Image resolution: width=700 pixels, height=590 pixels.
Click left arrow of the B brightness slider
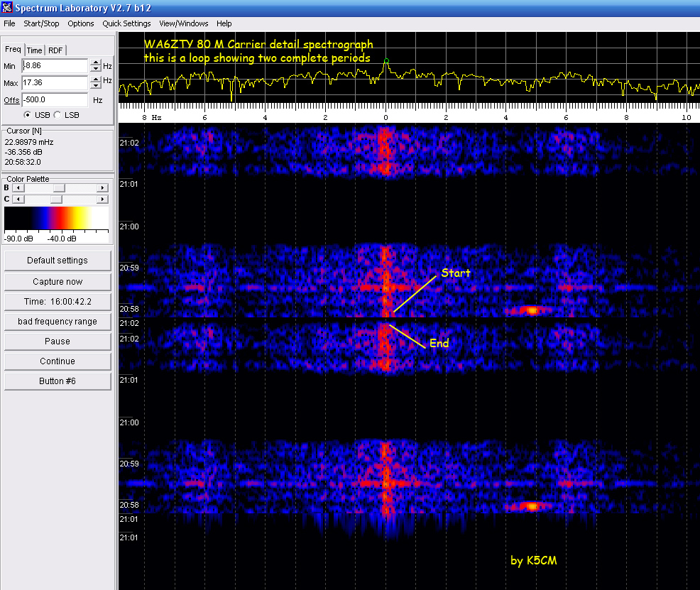point(18,188)
